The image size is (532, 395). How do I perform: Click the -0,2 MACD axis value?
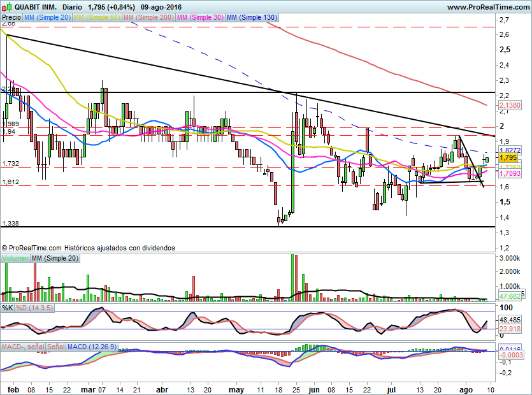click(x=505, y=373)
